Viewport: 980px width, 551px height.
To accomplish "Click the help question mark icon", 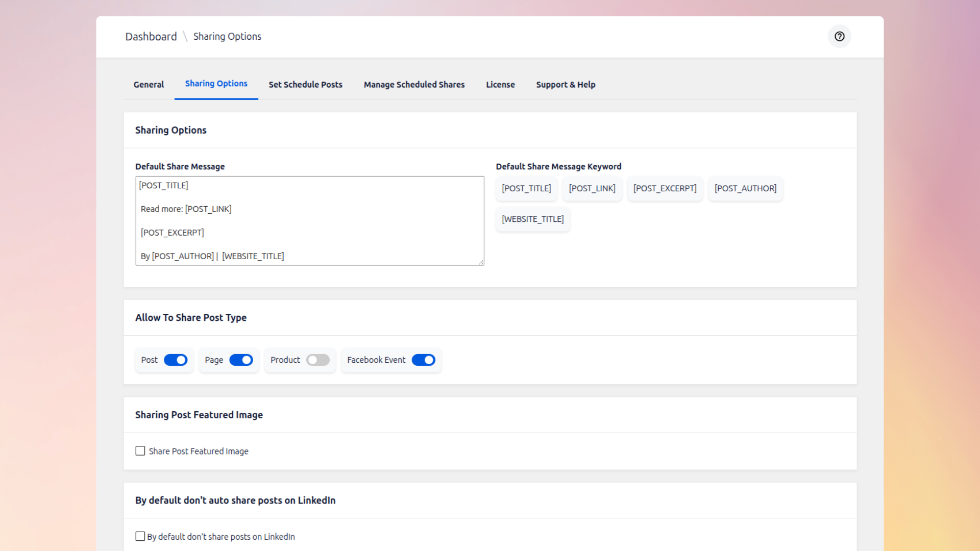I will [x=839, y=36].
